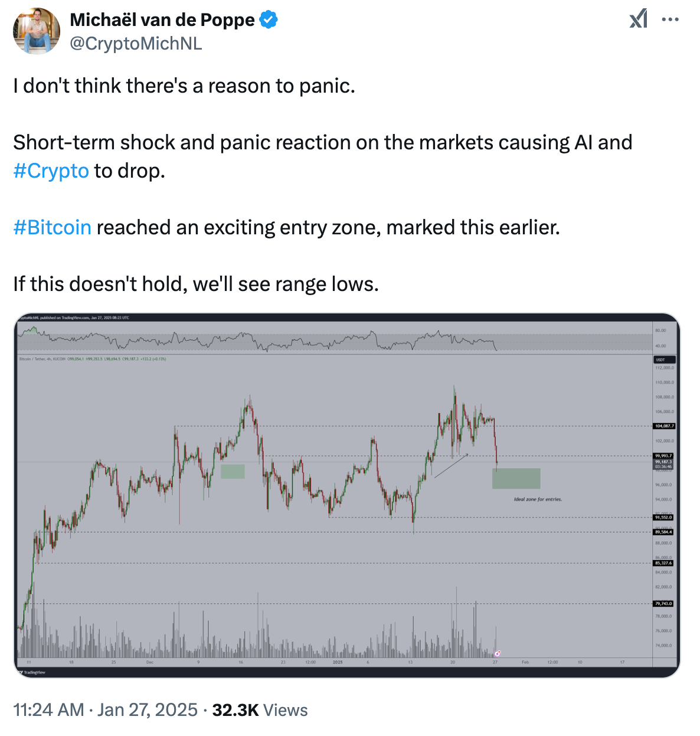This screenshot has width=700, height=736.
Task: Open the #Crypto hashtag
Action: (x=51, y=171)
